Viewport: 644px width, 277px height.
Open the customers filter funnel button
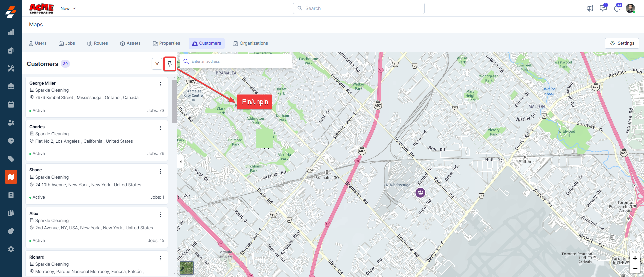click(x=157, y=64)
